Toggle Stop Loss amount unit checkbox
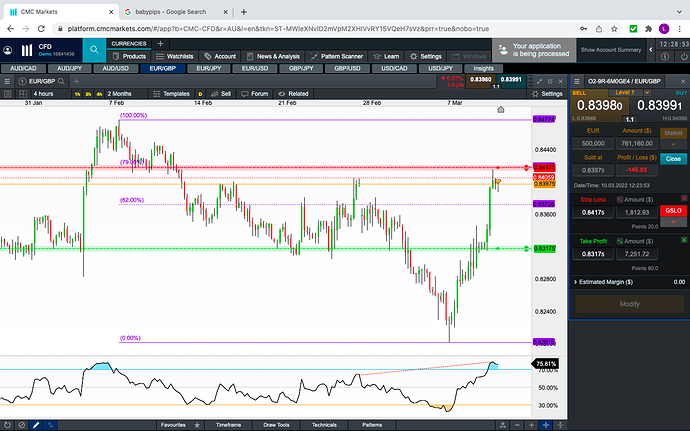This screenshot has height=431, width=690. coord(618,200)
